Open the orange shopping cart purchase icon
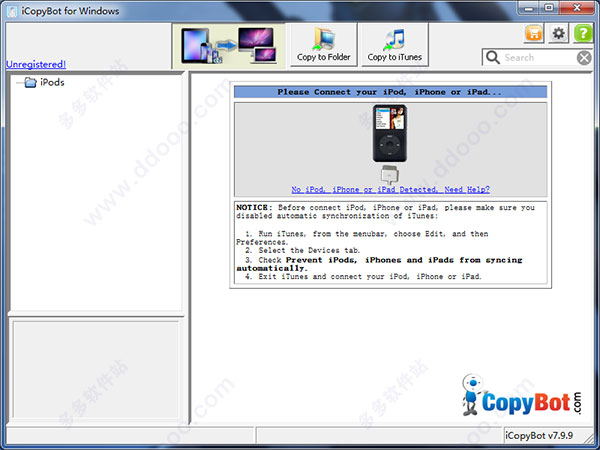The height and width of the screenshot is (450, 600). (x=534, y=33)
